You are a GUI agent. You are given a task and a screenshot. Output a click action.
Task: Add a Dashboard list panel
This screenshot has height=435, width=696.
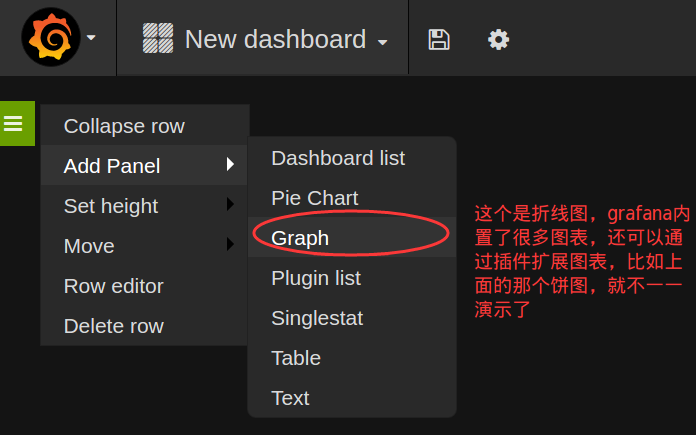(338, 158)
